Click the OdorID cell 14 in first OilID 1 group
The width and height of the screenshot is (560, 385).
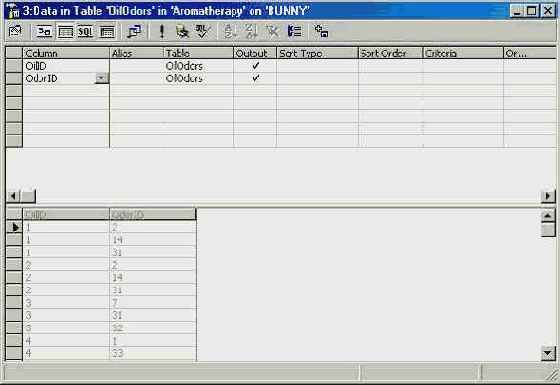[153, 240]
